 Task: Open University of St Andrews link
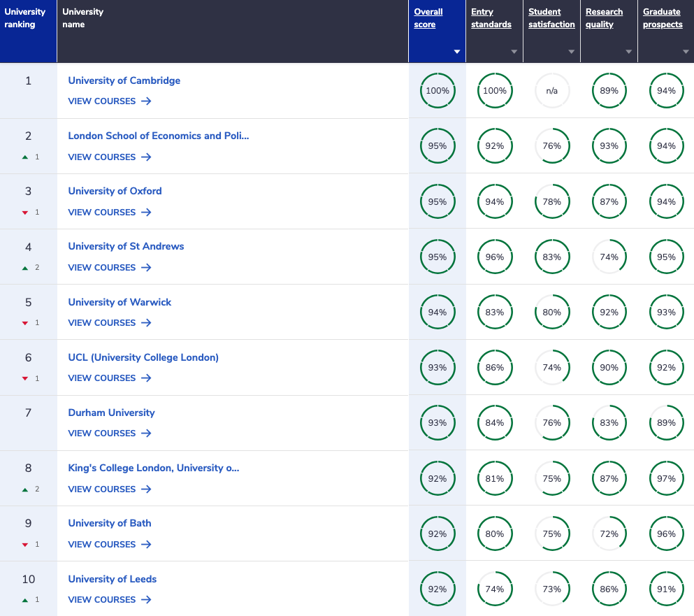[x=126, y=246]
